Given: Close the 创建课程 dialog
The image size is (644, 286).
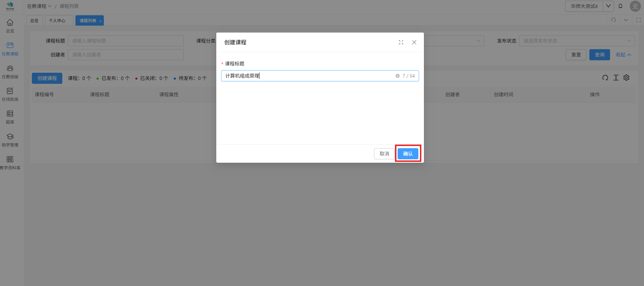Looking at the screenshot, I should 414,42.
